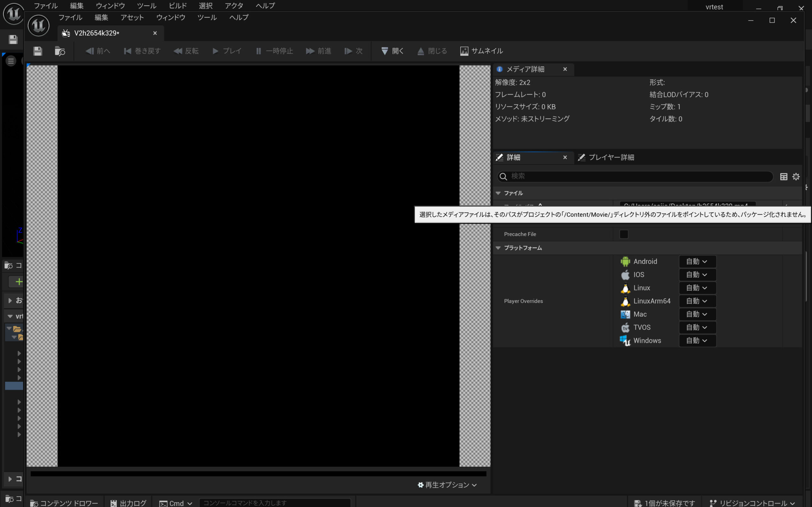Click the property matrix table icon

[783, 177]
